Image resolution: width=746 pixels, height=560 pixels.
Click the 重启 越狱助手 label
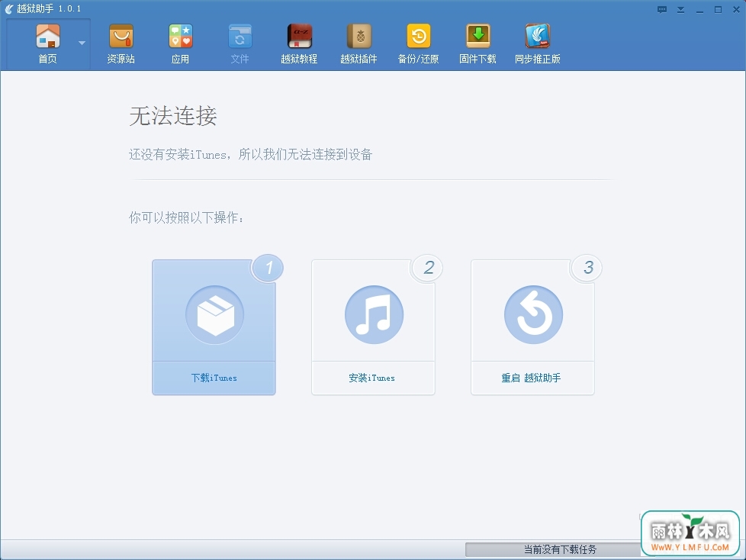(531, 378)
